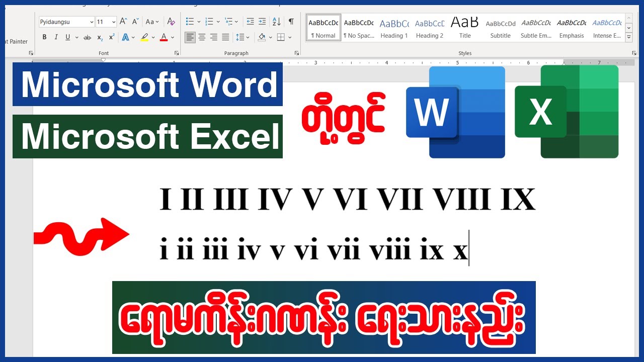Center the text
This screenshot has width=644, height=362.
tap(202, 37)
